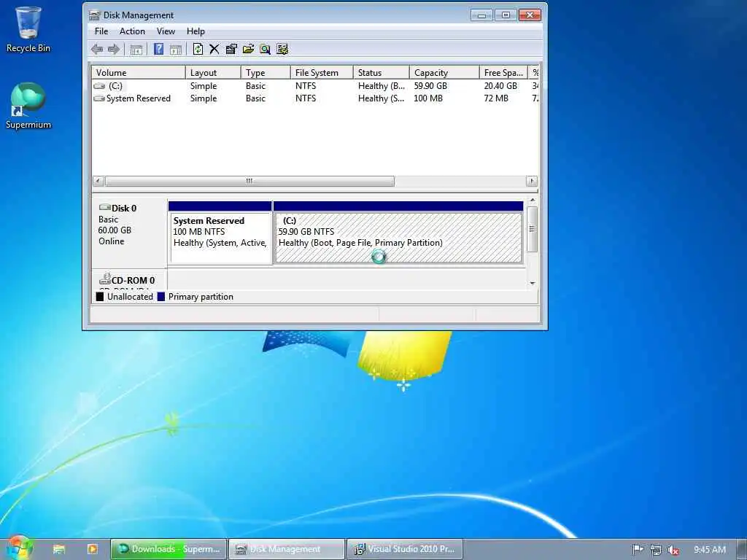Click the Disk 0 label panel
The height and width of the screenshot is (560, 747).
(x=129, y=233)
